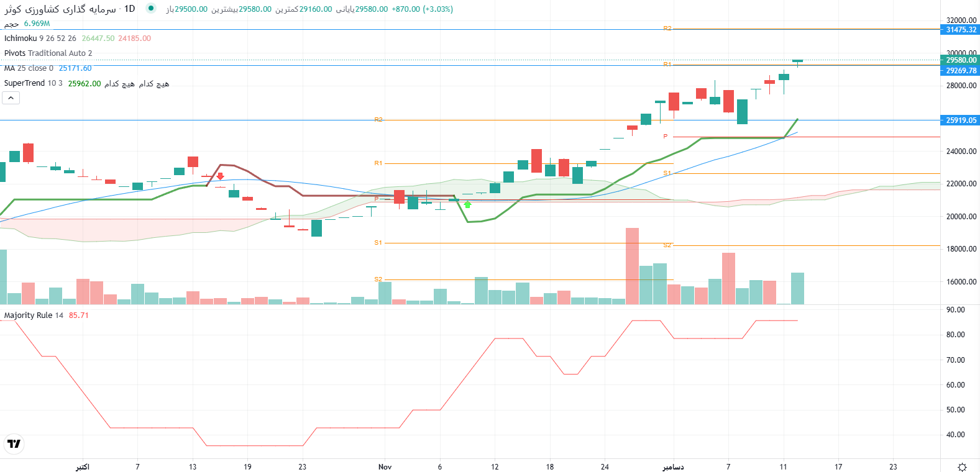
Task: Select the volume legend حجم 6.969M
Action: 27,24
